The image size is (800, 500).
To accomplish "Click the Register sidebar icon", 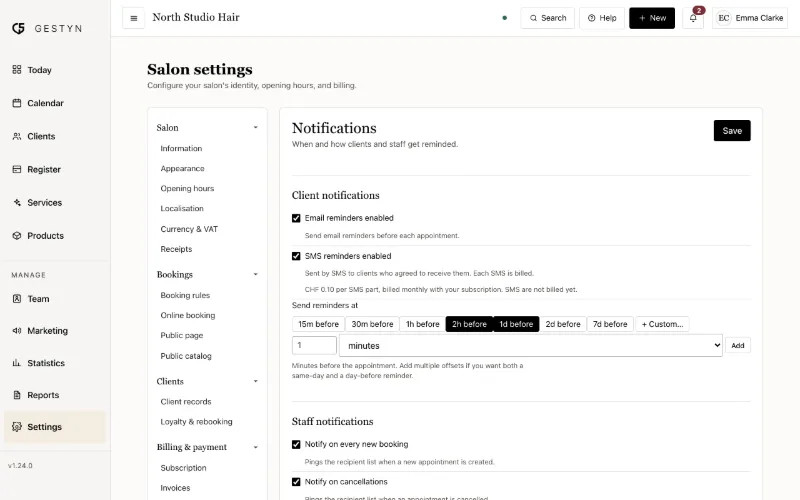I will (x=17, y=169).
